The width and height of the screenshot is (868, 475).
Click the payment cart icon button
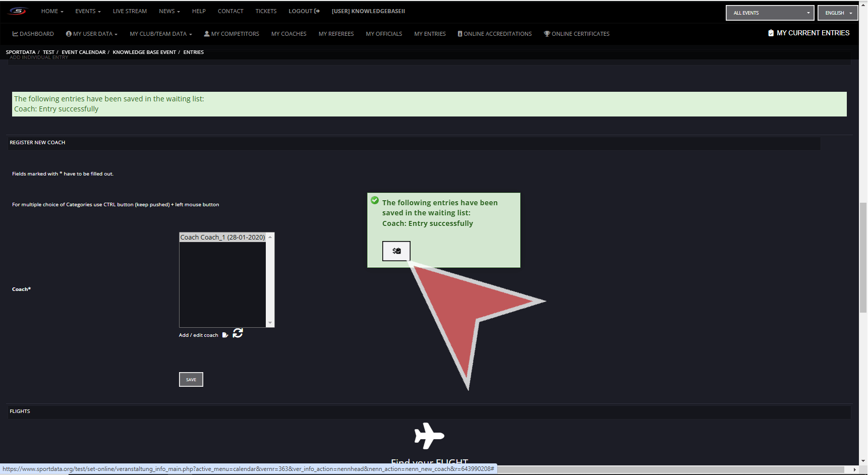pyautogui.click(x=396, y=251)
